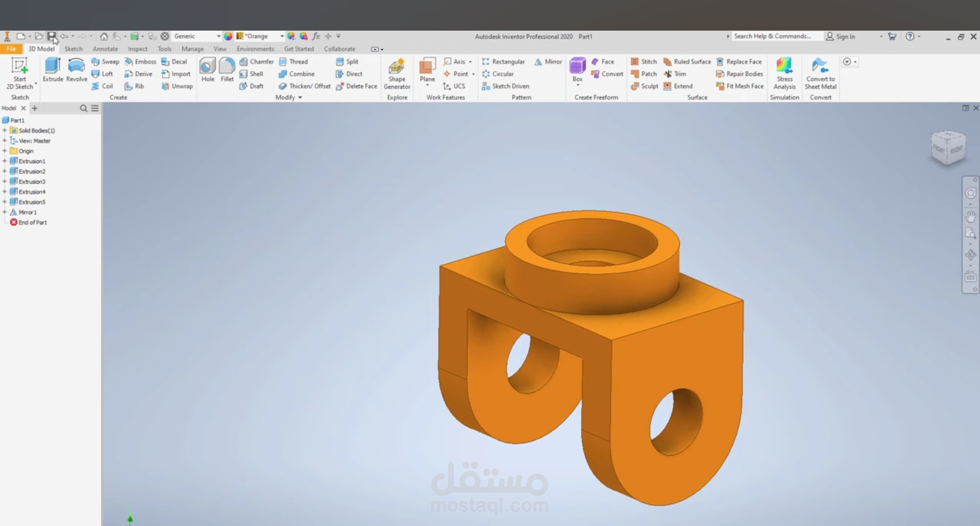Add a Thread feature
The image size is (980, 526).
(293, 62)
